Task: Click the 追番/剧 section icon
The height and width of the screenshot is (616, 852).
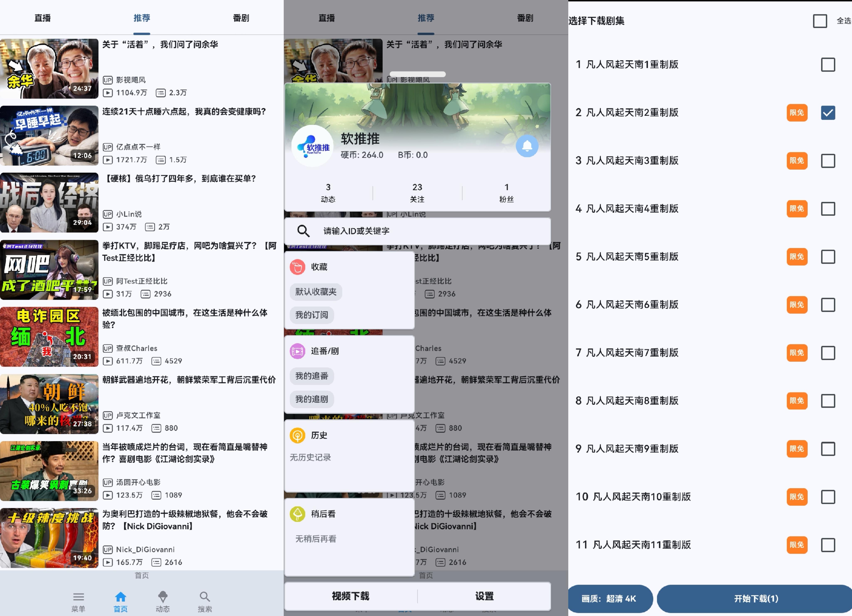Action: click(297, 351)
